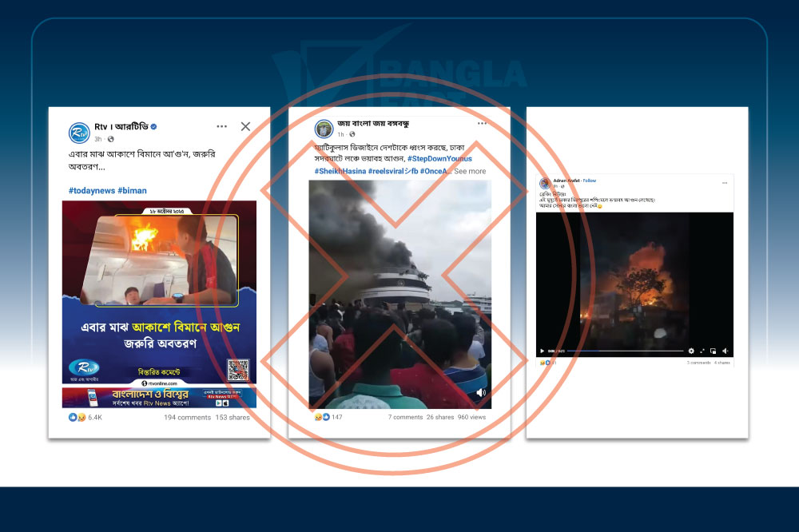Click the middle post's profile avatar

click(x=324, y=129)
